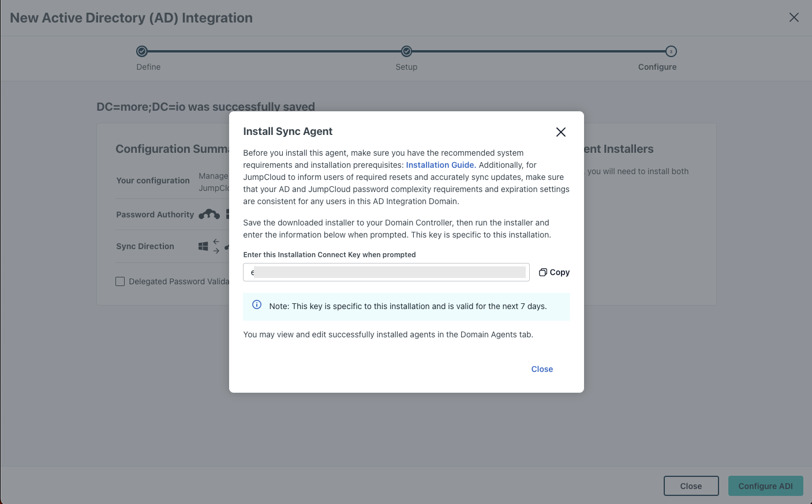This screenshot has height=504, width=812.
Task: Dismiss the Install Sync Agent dialog with its X
Action: pos(560,131)
